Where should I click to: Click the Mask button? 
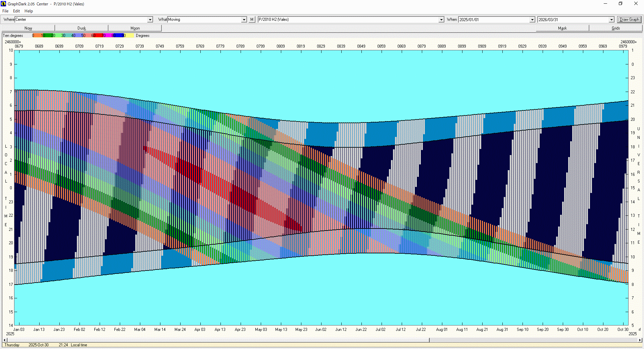point(562,28)
